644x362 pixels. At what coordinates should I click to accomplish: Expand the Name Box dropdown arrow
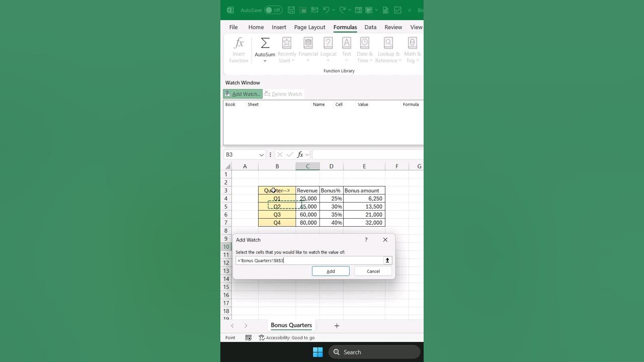click(x=262, y=155)
